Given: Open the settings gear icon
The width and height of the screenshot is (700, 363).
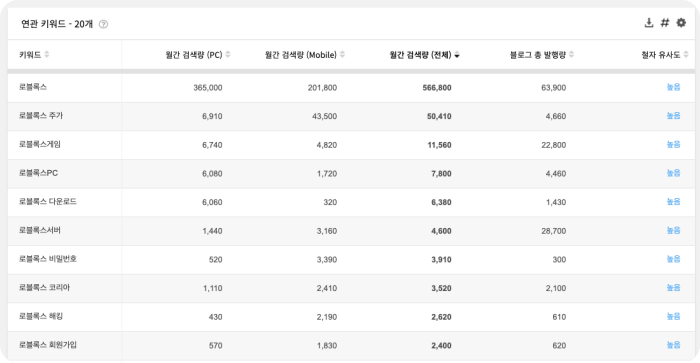Looking at the screenshot, I should [x=681, y=23].
